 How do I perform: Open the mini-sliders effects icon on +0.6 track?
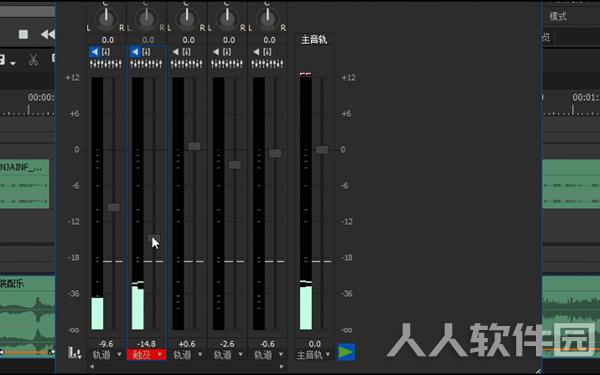point(187,64)
